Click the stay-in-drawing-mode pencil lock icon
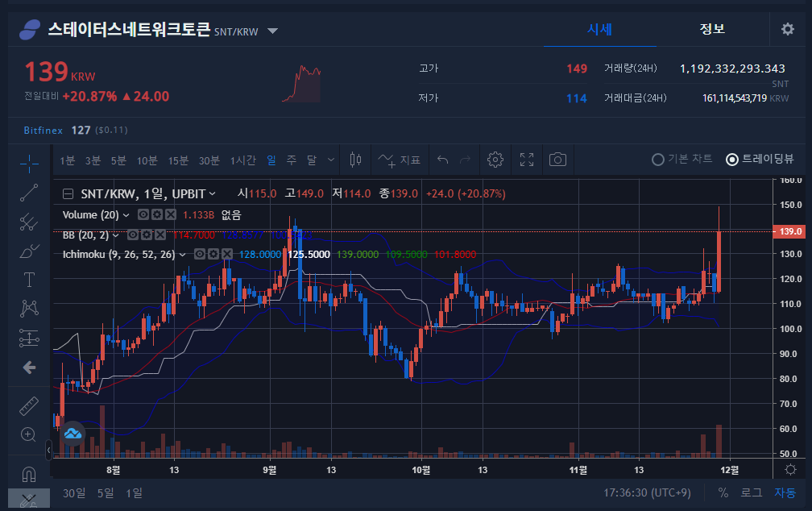The image size is (812, 511). coord(28,500)
